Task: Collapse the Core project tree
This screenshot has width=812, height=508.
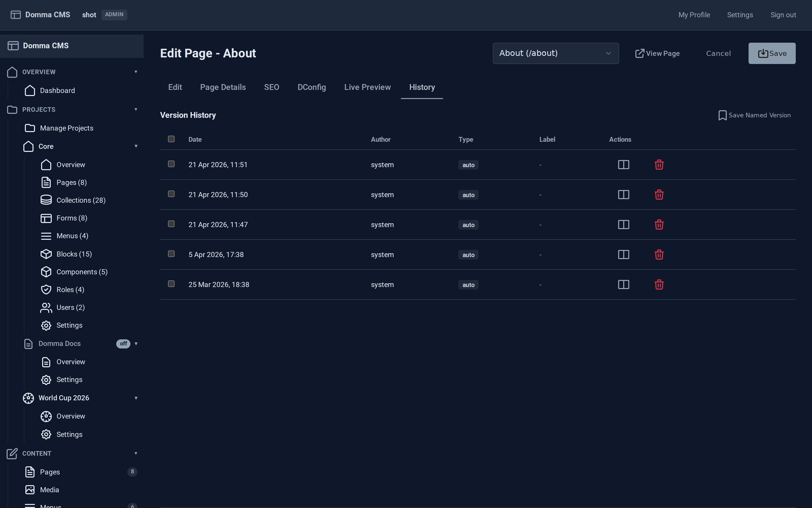Action: tap(136, 146)
